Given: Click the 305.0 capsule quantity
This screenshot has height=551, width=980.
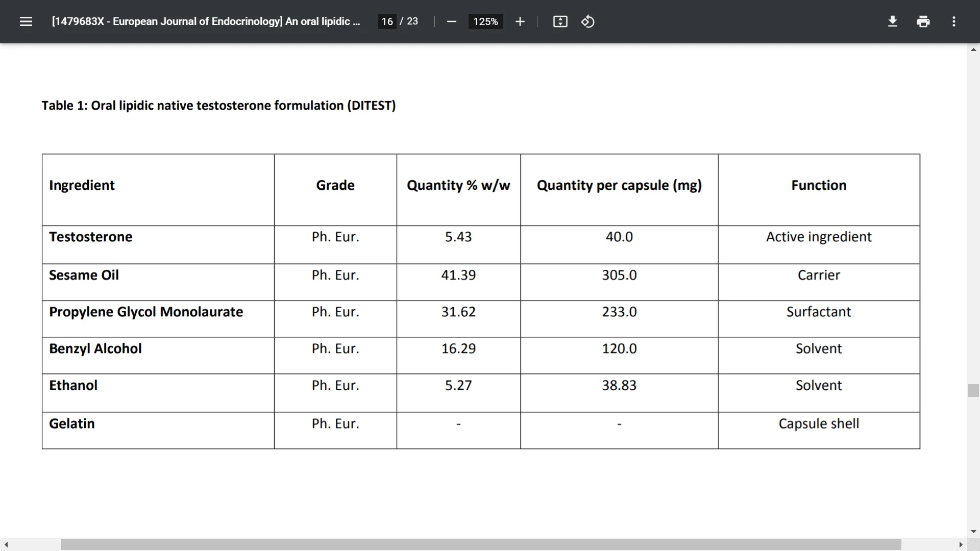Looking at the screenshot, I should (x=619, y=275).
